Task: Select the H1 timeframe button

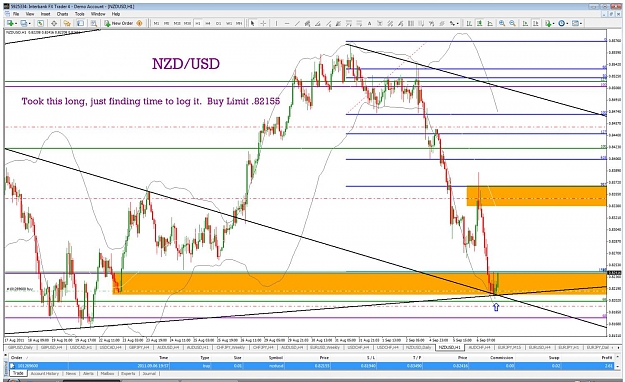Action: pos(198,24)
